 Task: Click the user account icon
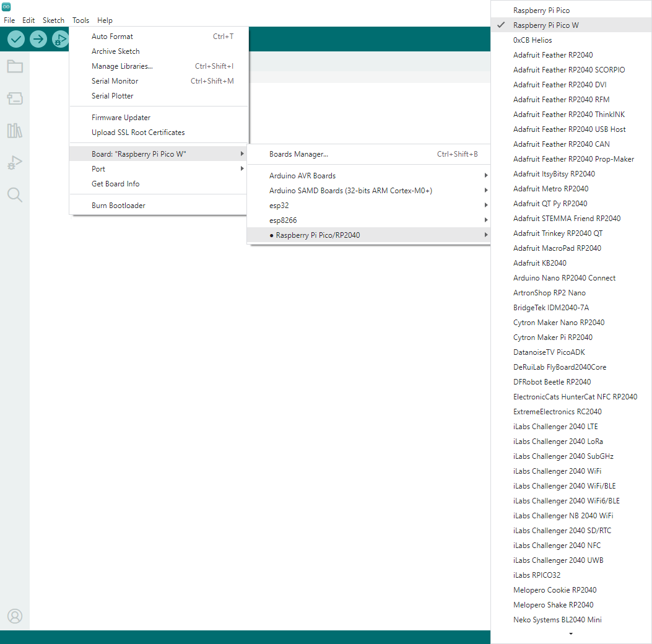point(15,616)
